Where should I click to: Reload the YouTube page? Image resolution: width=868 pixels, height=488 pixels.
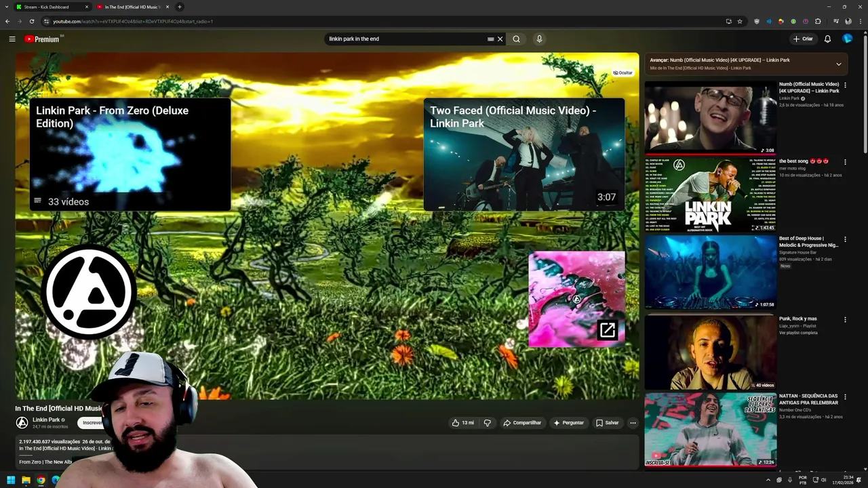[32, 21]
